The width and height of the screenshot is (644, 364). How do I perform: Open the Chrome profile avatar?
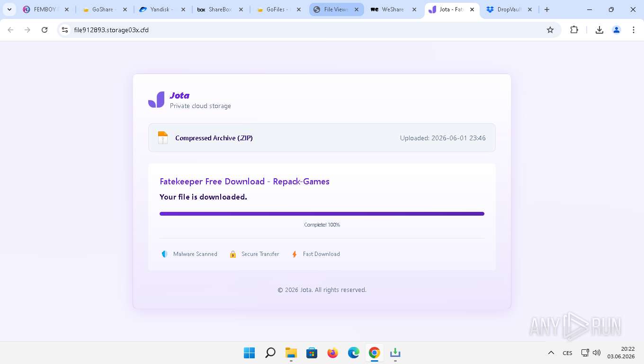617,30
